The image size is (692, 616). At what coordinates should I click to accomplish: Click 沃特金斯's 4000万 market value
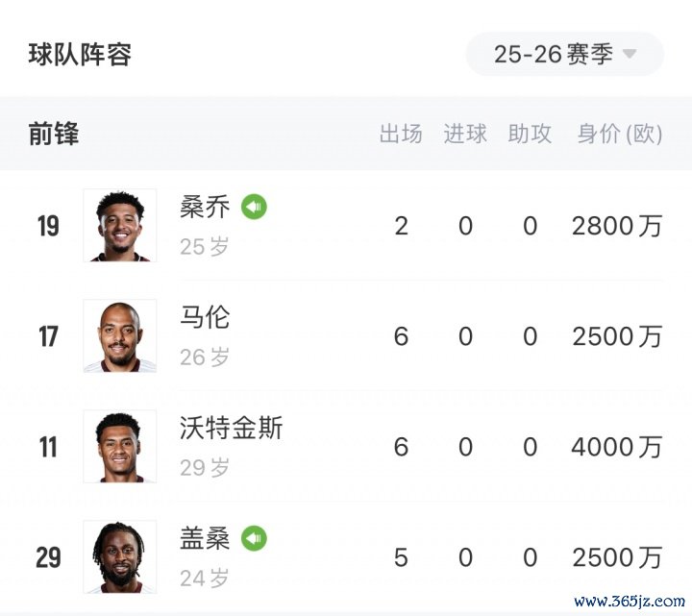(x=616, y=447)
